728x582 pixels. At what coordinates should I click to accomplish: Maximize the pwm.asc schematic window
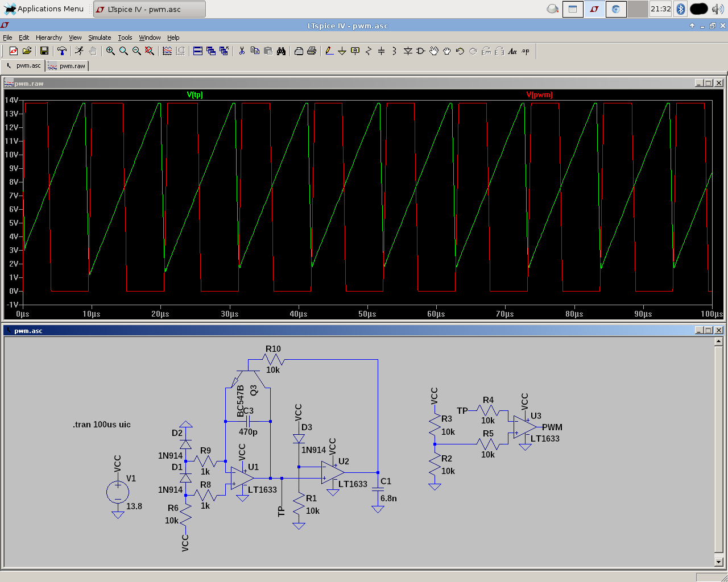[709, 330]
